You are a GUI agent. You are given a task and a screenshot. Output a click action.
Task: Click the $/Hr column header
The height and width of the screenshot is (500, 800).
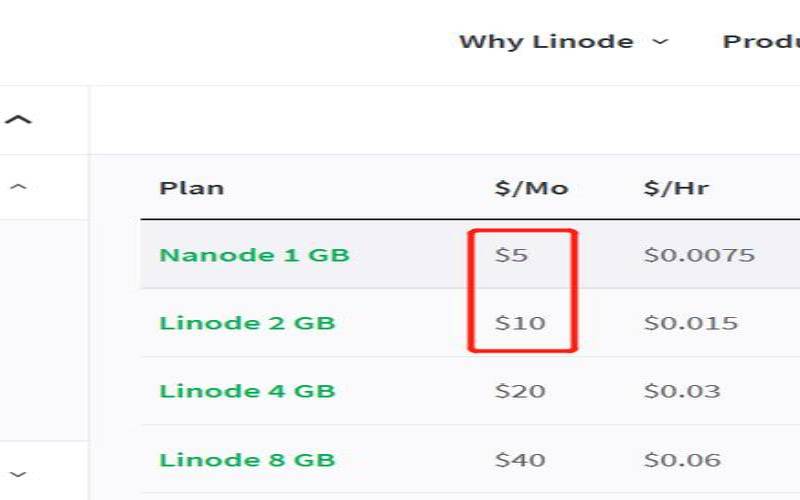676,188
